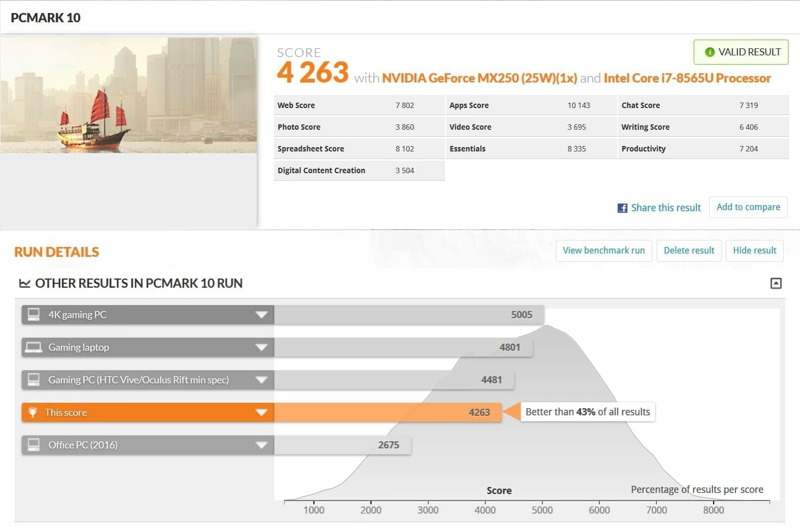Click the Digital Content Creation label

[x=321, y=170]
